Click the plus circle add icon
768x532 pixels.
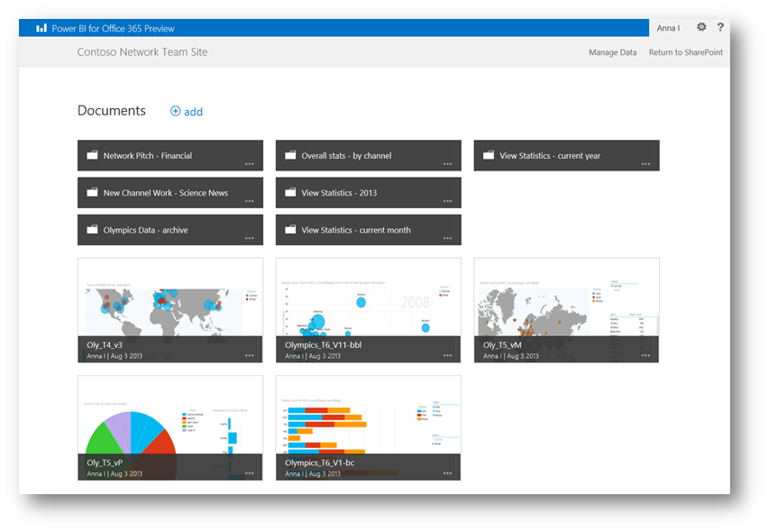[176, 111]
